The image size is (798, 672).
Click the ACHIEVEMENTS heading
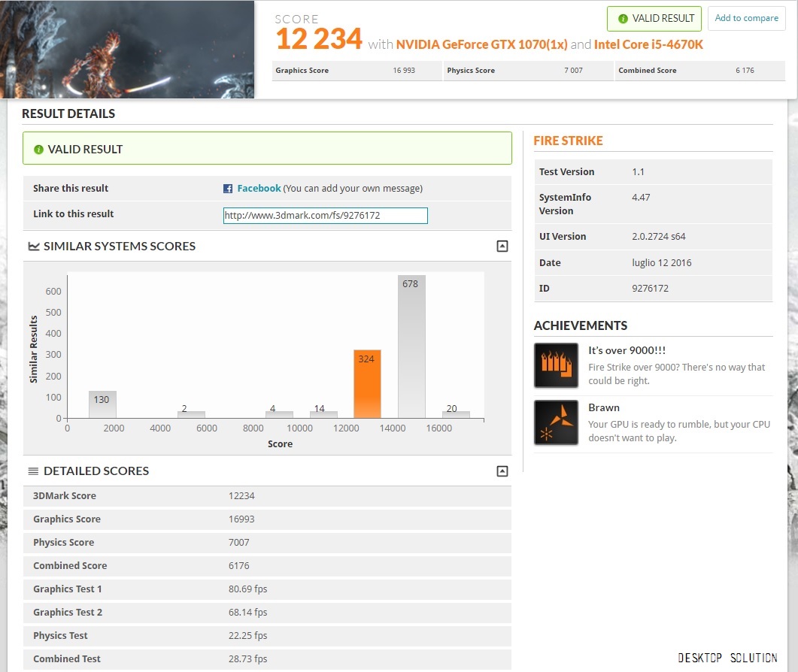tap(580, 325)
